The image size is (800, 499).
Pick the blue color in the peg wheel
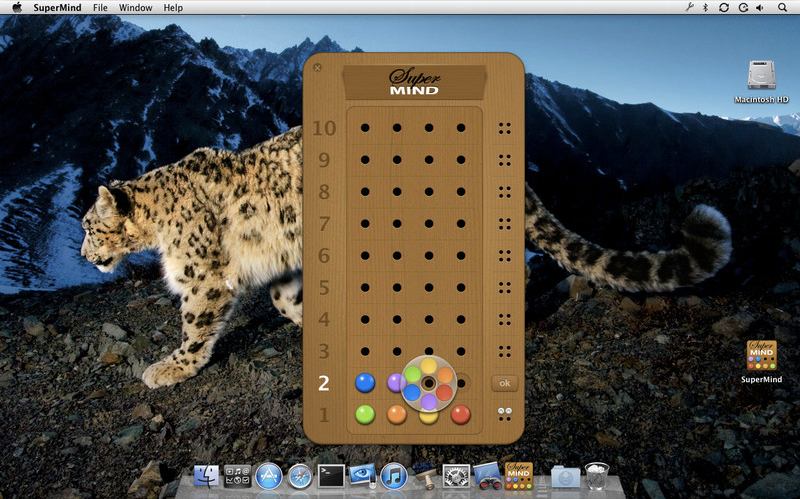[412, 392]
